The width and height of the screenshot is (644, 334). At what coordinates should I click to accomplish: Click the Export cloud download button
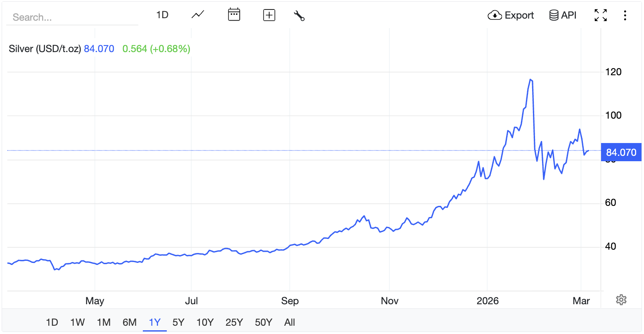tap(511, 15)
